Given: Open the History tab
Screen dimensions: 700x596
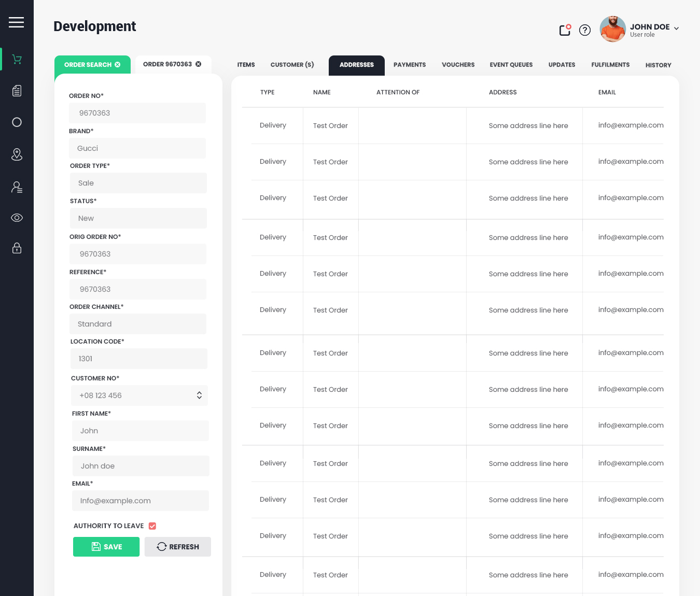Looking at the screenshot, I should click(659, 65).
